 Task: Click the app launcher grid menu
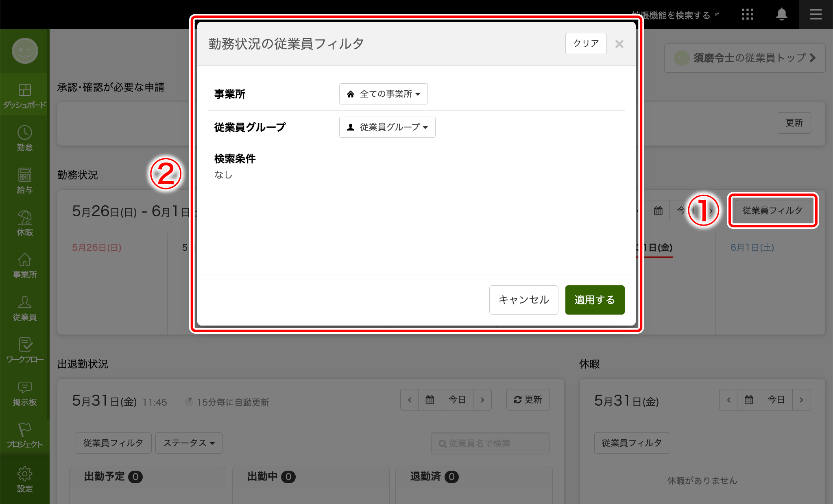click(x=748, y=14)
